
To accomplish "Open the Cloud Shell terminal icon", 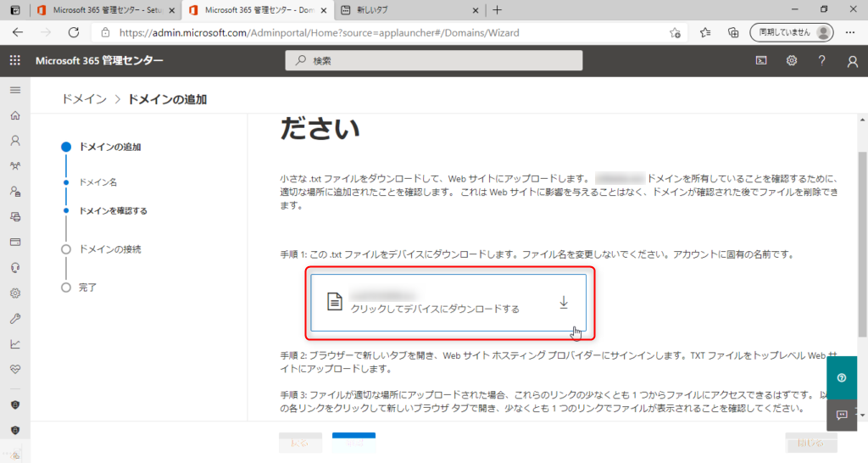I will (x=761, y=60).
